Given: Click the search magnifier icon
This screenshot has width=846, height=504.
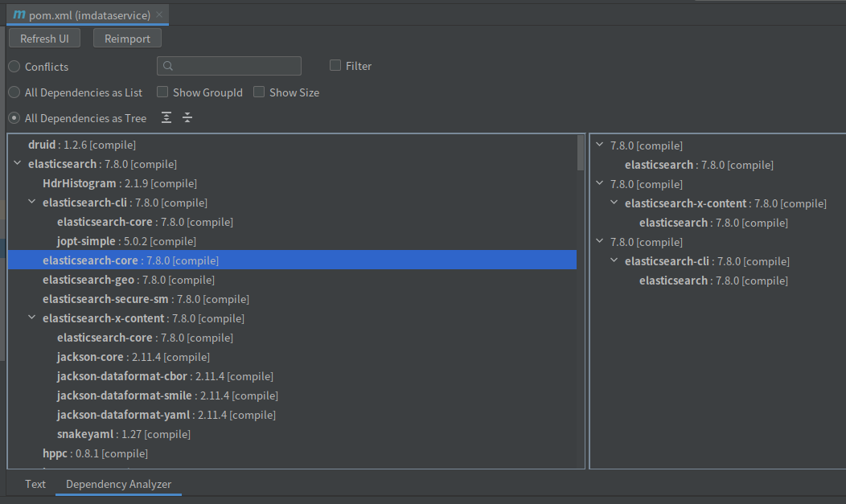Looking at the screenshot, I should tap(168, 66).
